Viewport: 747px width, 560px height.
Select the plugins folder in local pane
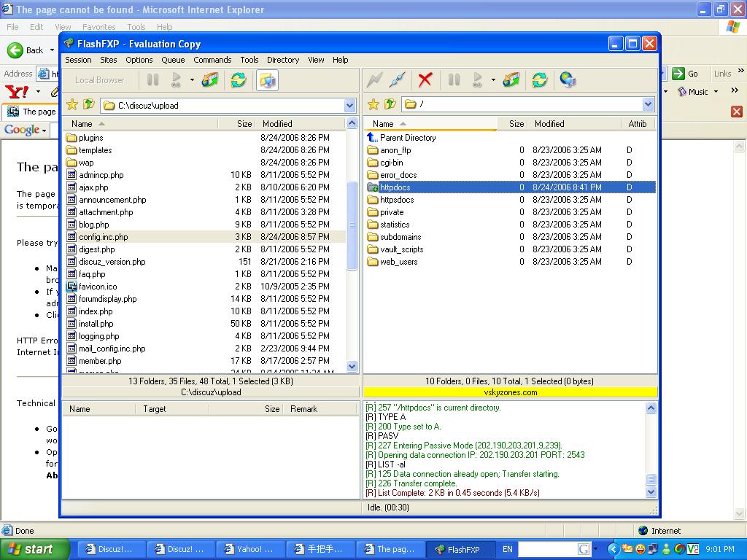pos(91,138)
